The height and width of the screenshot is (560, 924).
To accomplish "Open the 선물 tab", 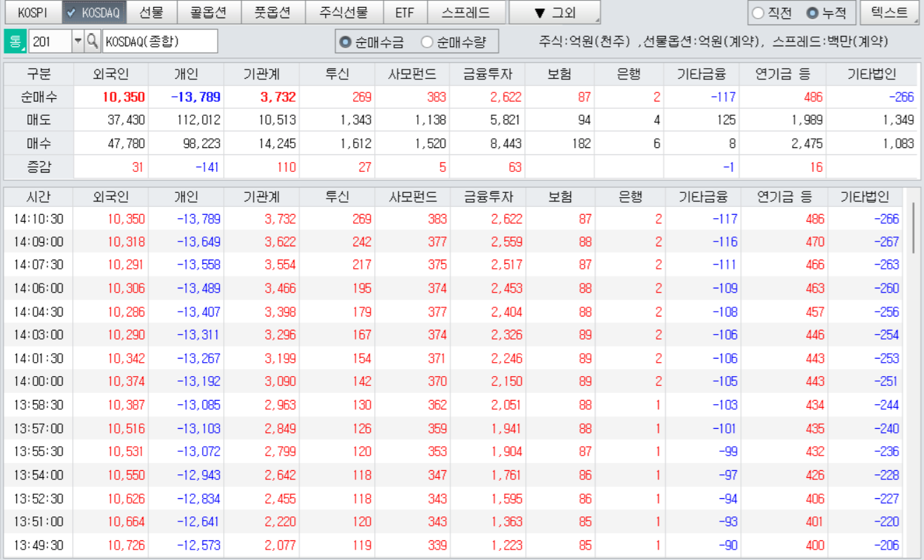I will coord(151,13).
